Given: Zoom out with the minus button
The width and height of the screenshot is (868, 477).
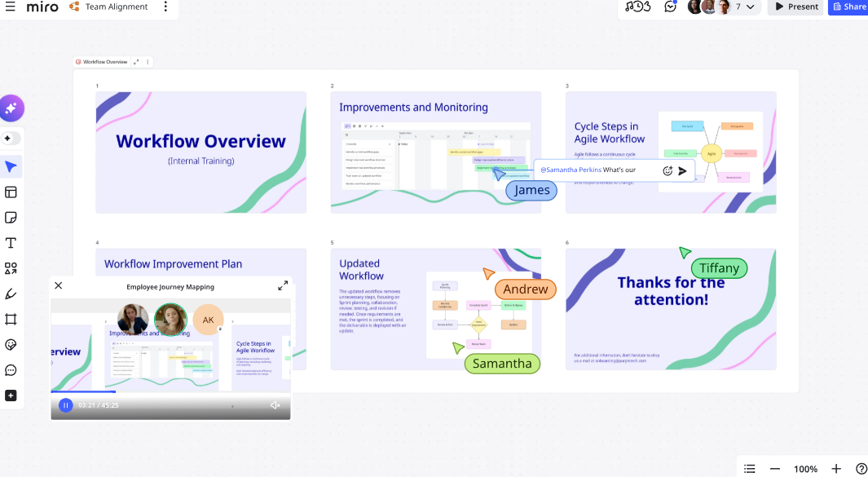Looking at the screenshot, I should pyautogui.click(x=775, y=469).
